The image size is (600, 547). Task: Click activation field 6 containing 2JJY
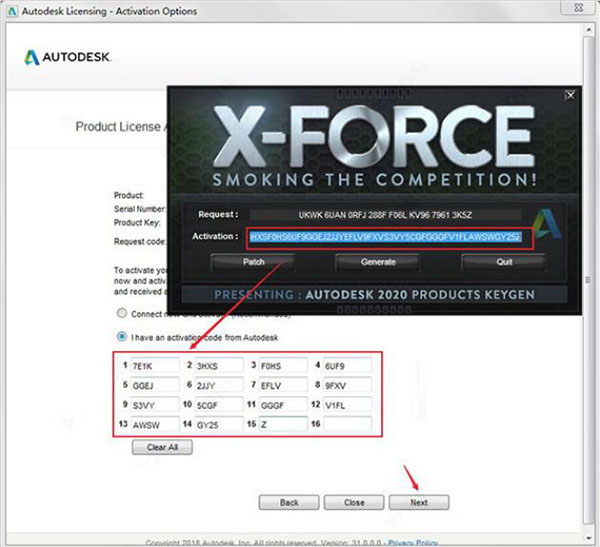(x=219, y=385)
